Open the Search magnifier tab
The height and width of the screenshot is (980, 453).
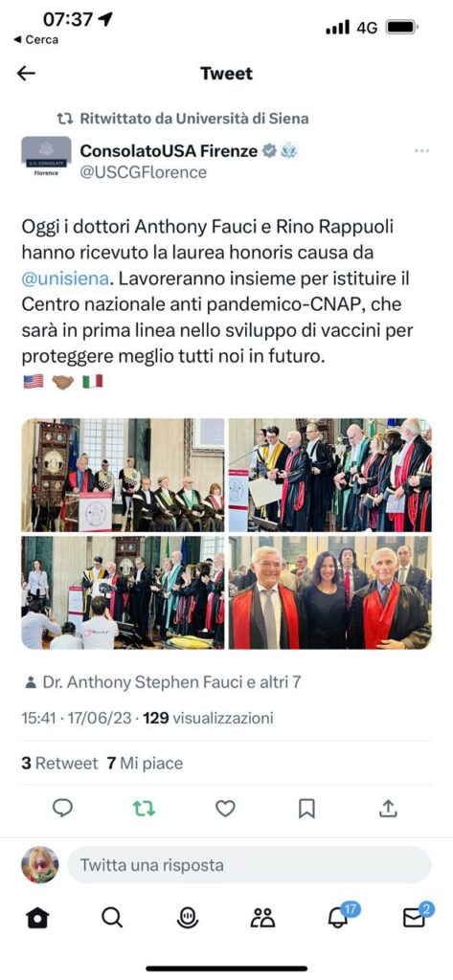(112, 918)
